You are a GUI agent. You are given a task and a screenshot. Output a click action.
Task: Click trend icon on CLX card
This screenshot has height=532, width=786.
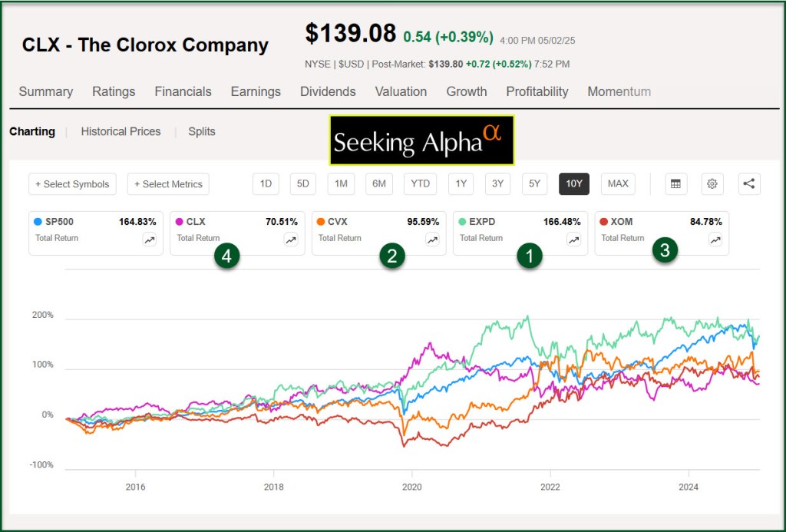[x=291, y=240]
